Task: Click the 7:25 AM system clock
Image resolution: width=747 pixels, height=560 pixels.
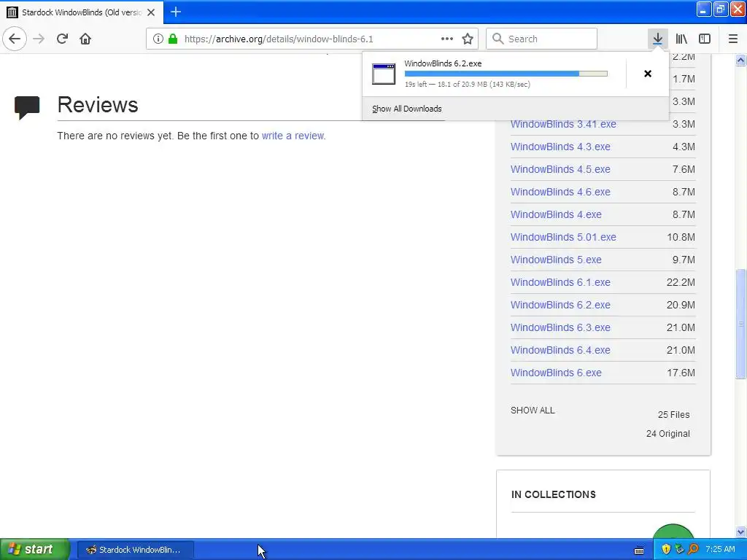Action: click(720, 549)
